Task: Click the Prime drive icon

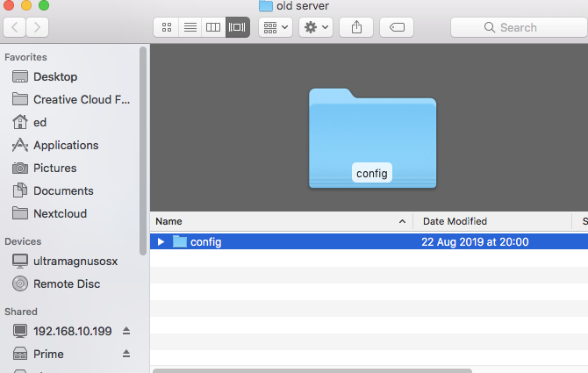Action: (x=20, y=354)
